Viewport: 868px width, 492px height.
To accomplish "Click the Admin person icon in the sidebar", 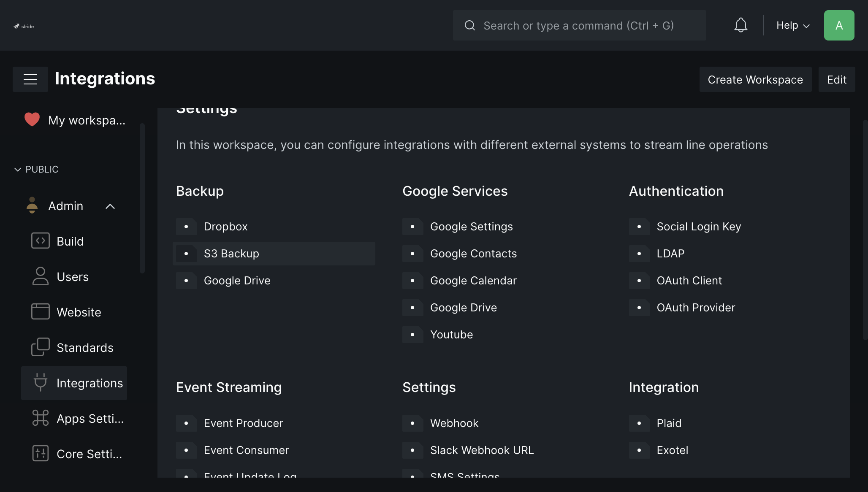I will point(32,205).
